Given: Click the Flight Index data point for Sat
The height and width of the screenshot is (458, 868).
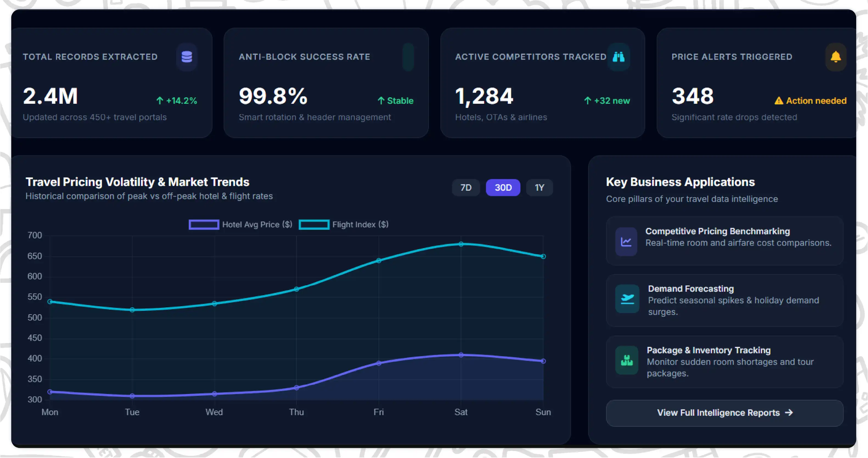Looking at the screenshot, I should click(461, 244).
